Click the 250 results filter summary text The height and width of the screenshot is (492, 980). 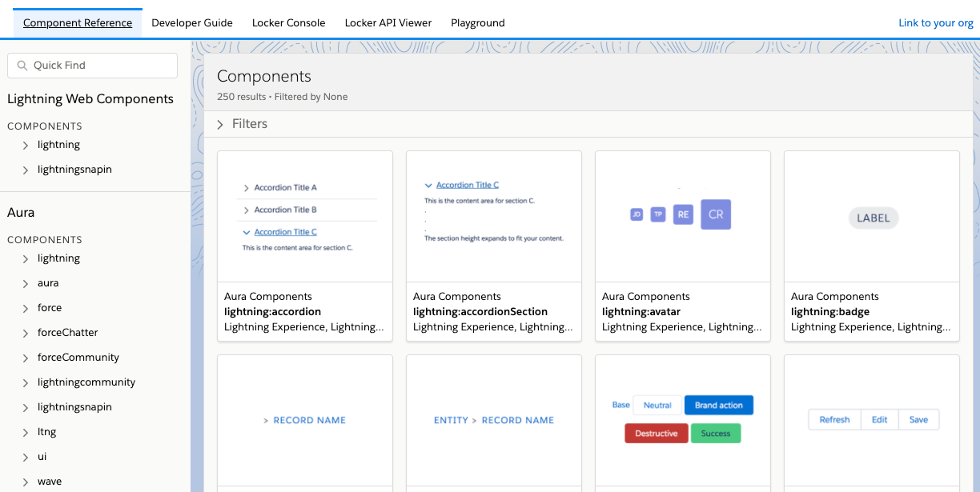(x=282, y=97)
